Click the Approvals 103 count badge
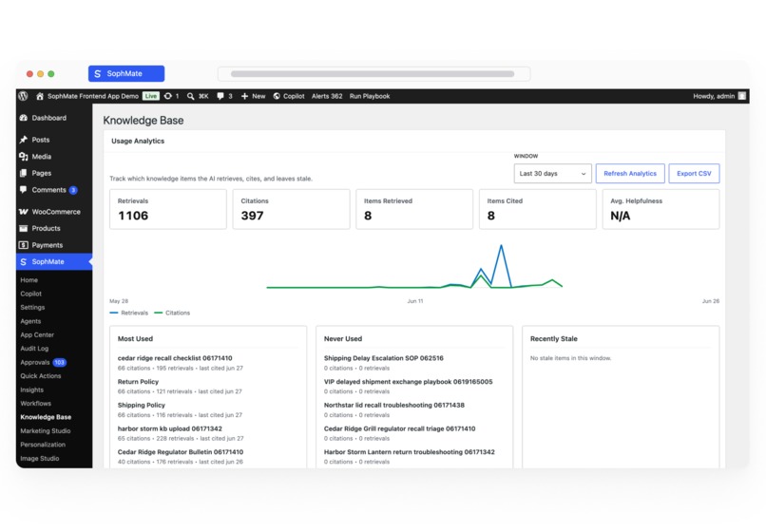 pyautogui.click(x=60, y=363)
